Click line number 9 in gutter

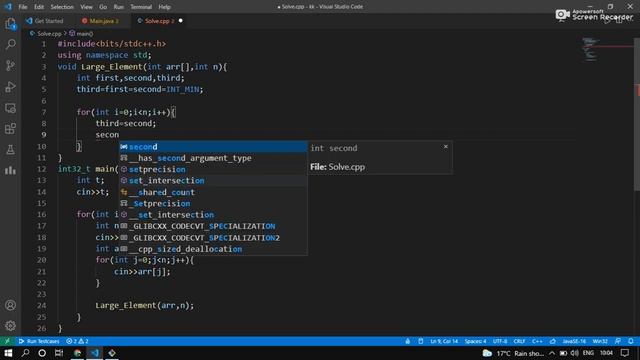click(x=44, y=135)
